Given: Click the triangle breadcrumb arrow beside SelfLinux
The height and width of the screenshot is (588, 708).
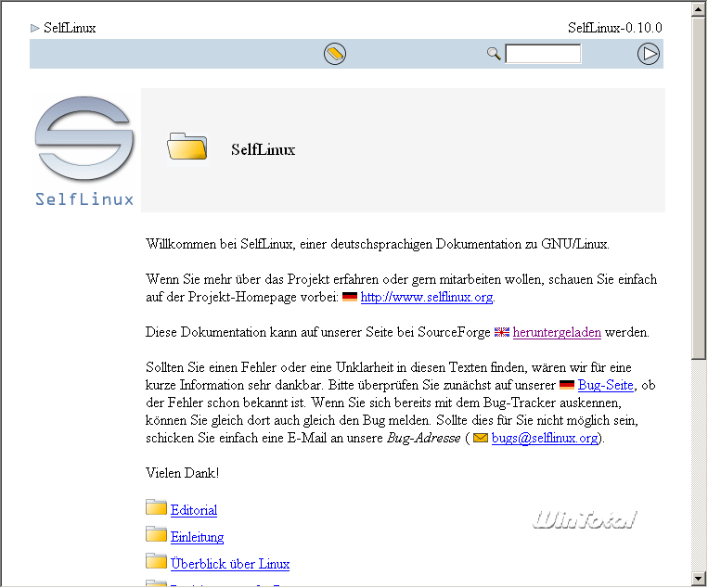Looking at the screenshot, I should coord(34,28).
